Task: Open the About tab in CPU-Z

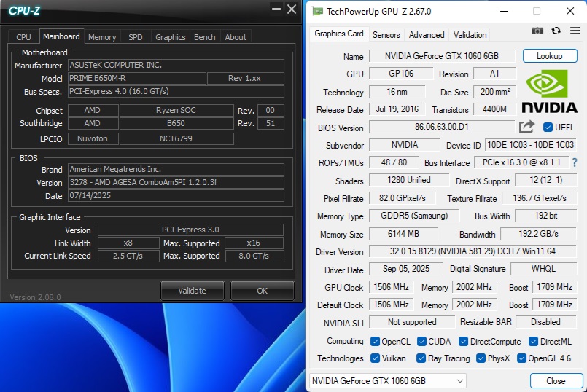Action: pyautogui.click(x=236, y=37)
